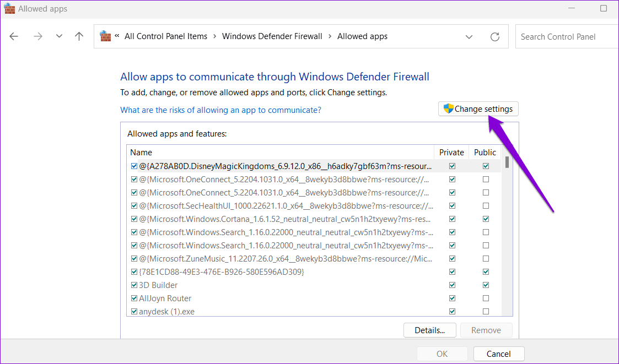Uncheck Public for 3D Builder
Image resolution: width=619 pixels, height=364 pixels.
click(486, 285)
